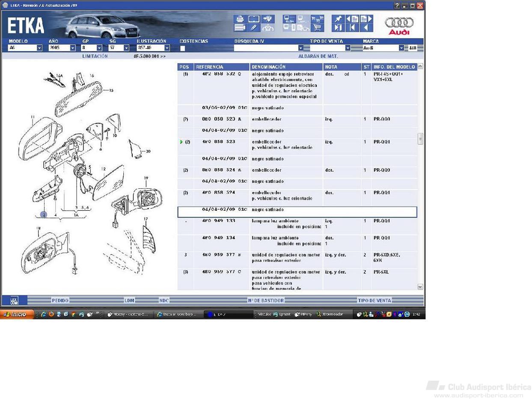Go to previous page document icon
Image resolution: width=532 pixels, height=399 pixels.
(352, 19)
